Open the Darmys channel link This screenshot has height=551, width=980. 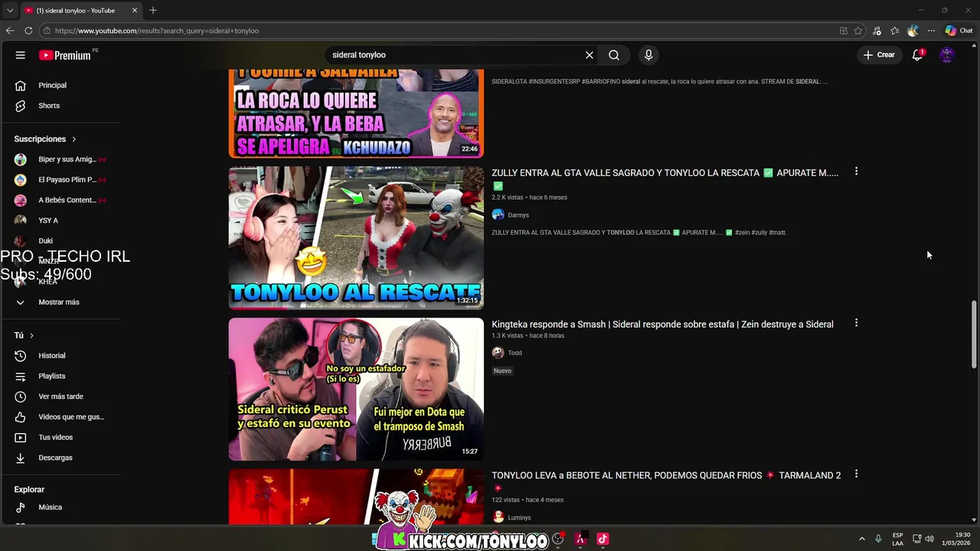coord(518,215)
